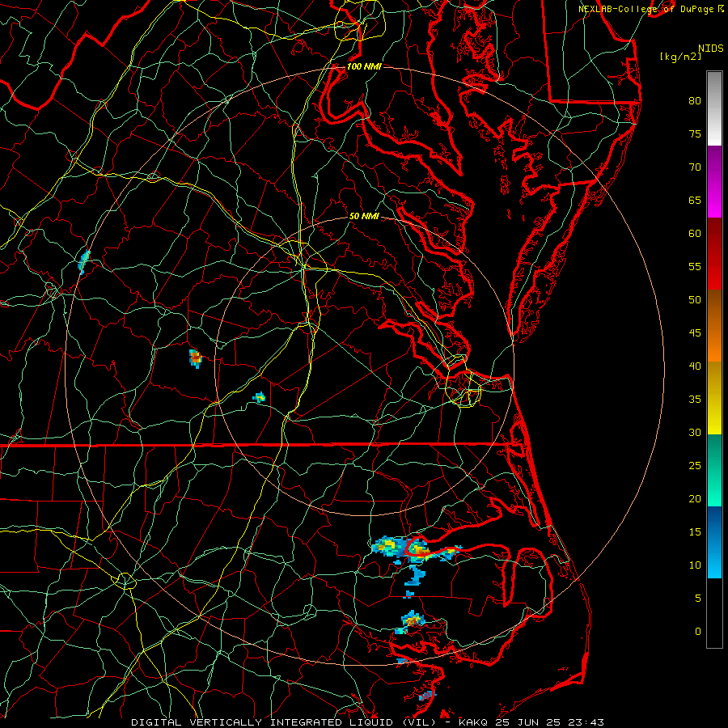Click the 10 value on the VIL scale
This screenshot has height=728, width=728.
point(695,565)
